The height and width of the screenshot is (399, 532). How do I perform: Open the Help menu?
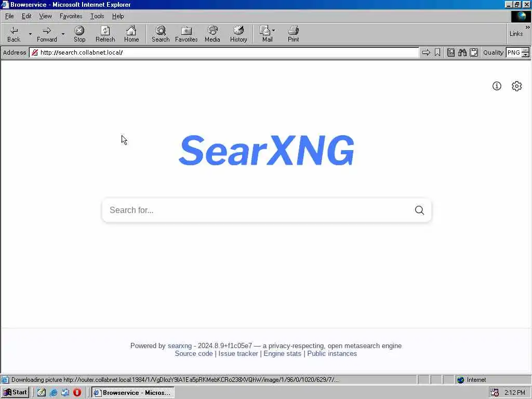[x=118, y=16]
